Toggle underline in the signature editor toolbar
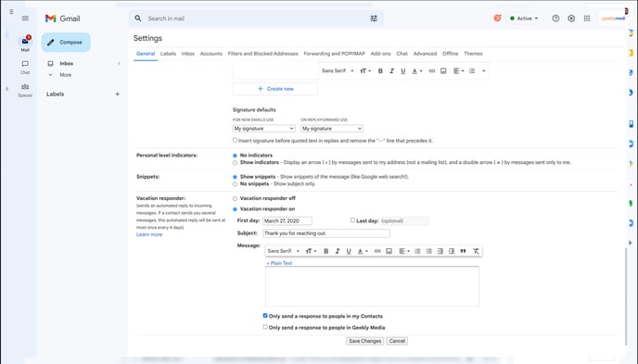 [x=403, y=71]
